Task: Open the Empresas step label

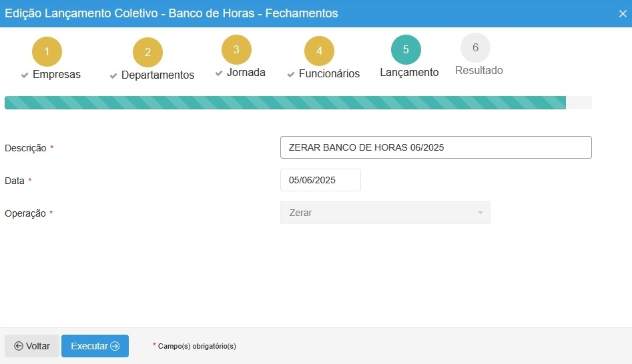Action: point(56,75)
